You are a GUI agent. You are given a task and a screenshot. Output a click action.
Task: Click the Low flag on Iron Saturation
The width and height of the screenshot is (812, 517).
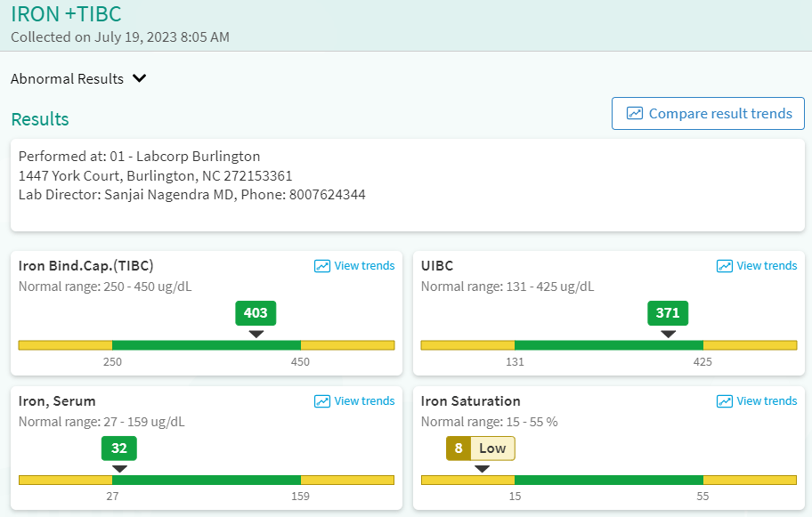click(x=492, y=448)
